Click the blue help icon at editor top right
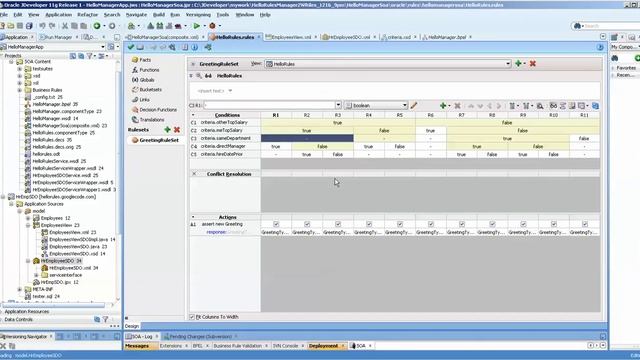 point(600,47)
